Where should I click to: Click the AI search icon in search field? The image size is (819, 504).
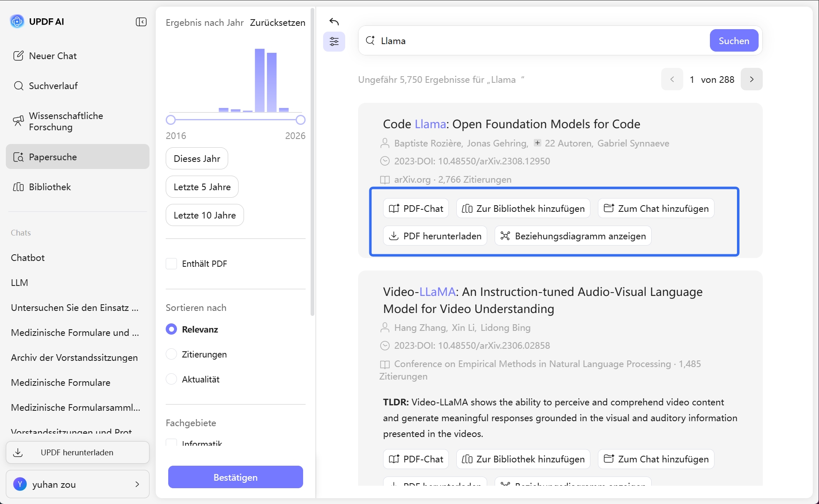click(x=370, y=40)
